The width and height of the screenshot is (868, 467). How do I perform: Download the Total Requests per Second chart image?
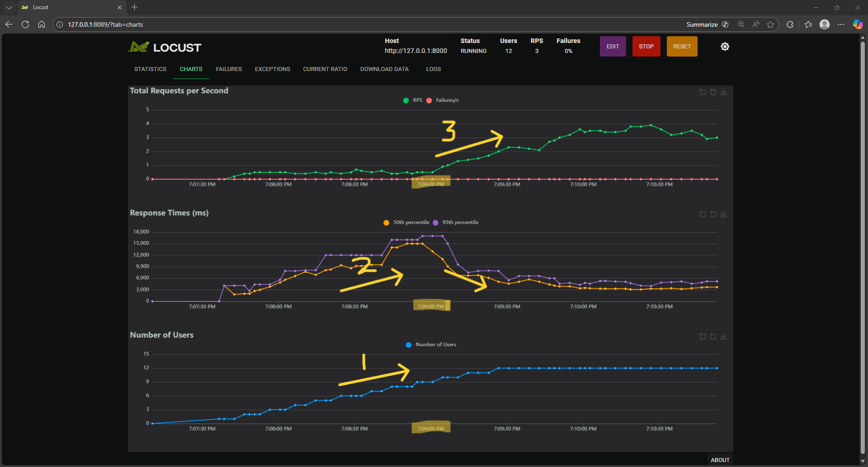[x=723, y=92]
